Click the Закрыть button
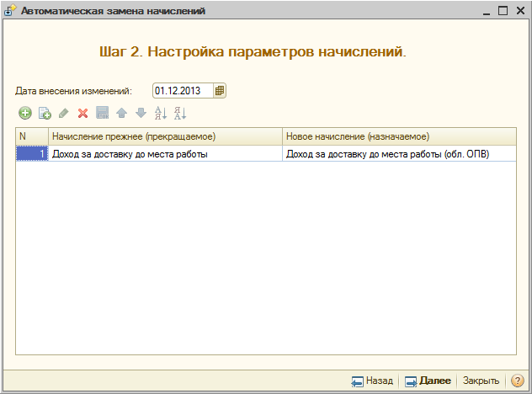 (481, 381)
